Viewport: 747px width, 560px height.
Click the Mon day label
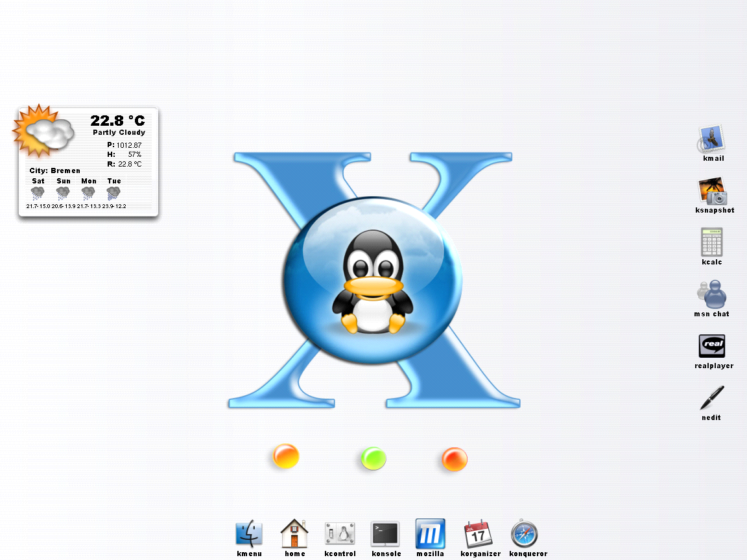pos(89,181)
